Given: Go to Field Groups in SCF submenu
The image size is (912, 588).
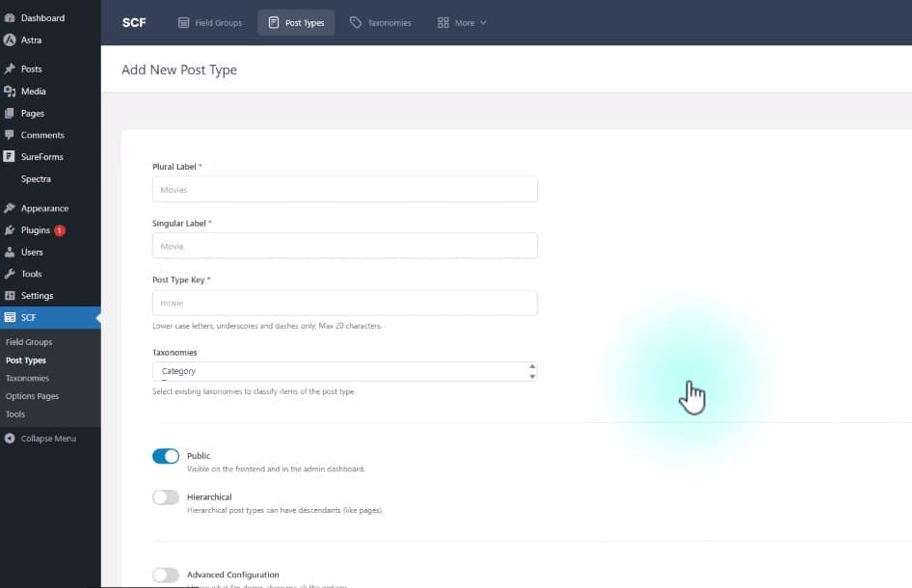Looking at the screenshot, I should (29, 342).
